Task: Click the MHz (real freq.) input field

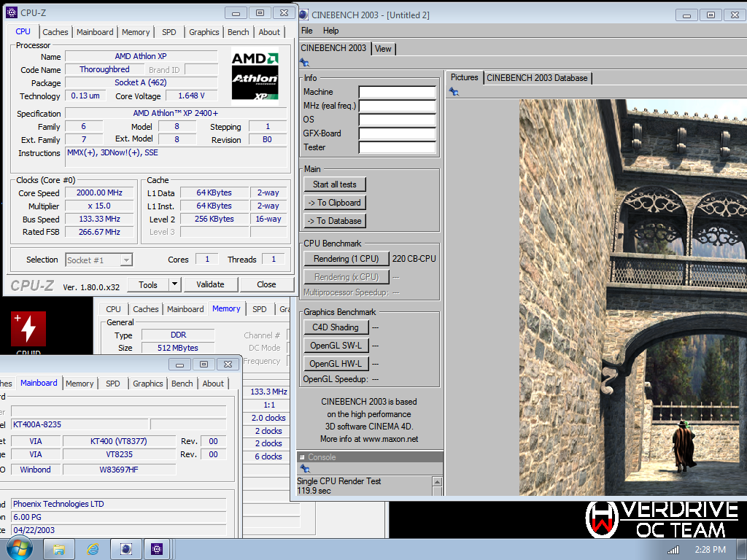Action: click(x=398, y=106)
